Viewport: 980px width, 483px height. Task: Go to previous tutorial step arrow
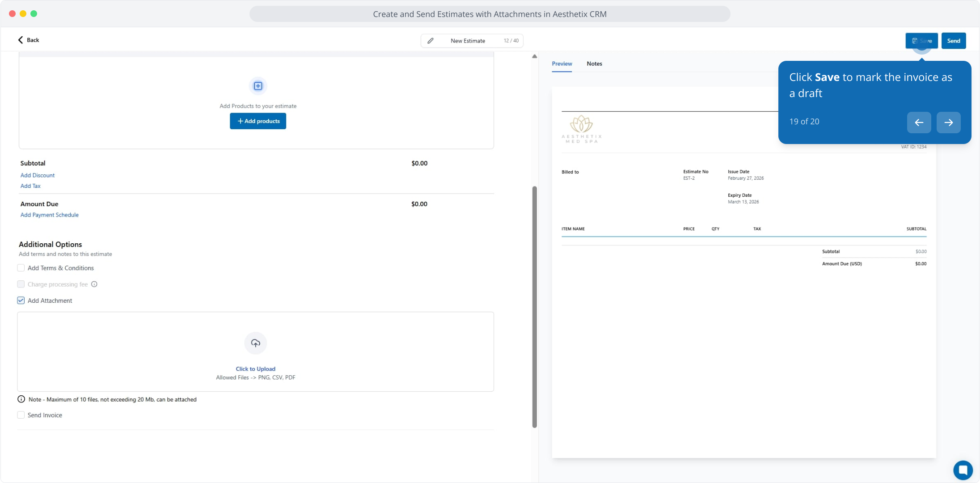(919, 123)
